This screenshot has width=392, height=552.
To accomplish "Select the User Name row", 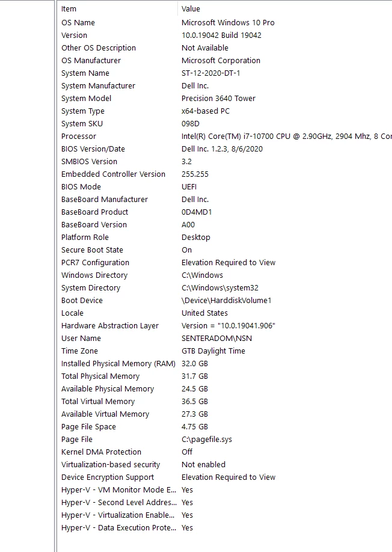I will 81,339.
